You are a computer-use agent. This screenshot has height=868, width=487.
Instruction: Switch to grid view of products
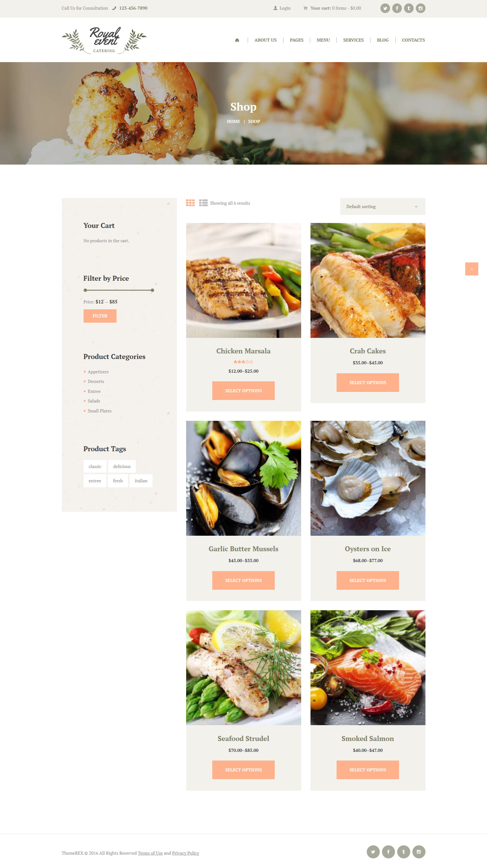pyautogui.click(x=190, y=203)
